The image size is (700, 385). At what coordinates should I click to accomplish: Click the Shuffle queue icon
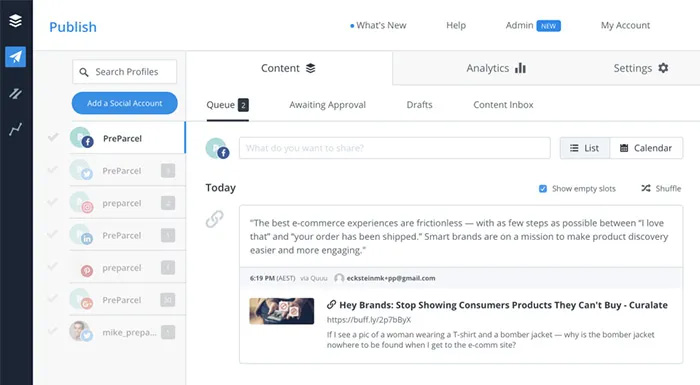646,188
